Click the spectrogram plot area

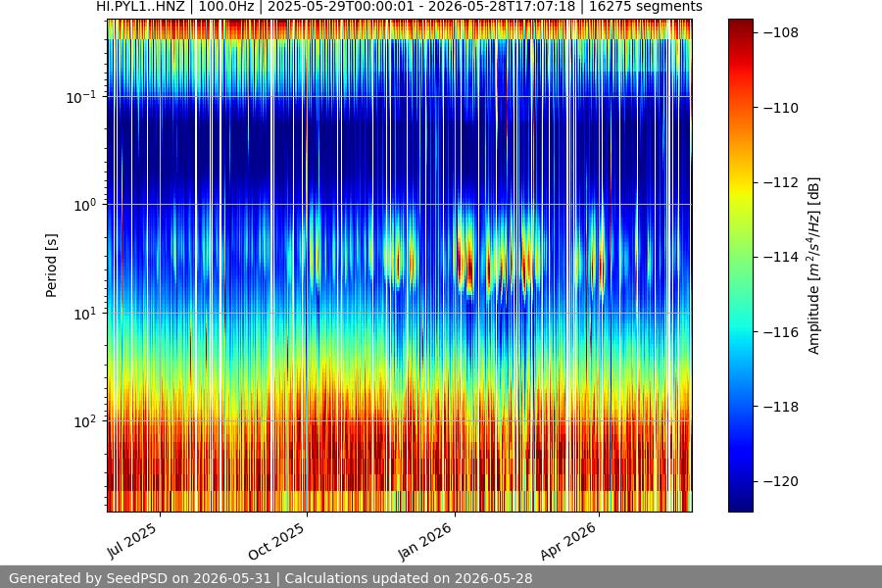tap(400, 266)
